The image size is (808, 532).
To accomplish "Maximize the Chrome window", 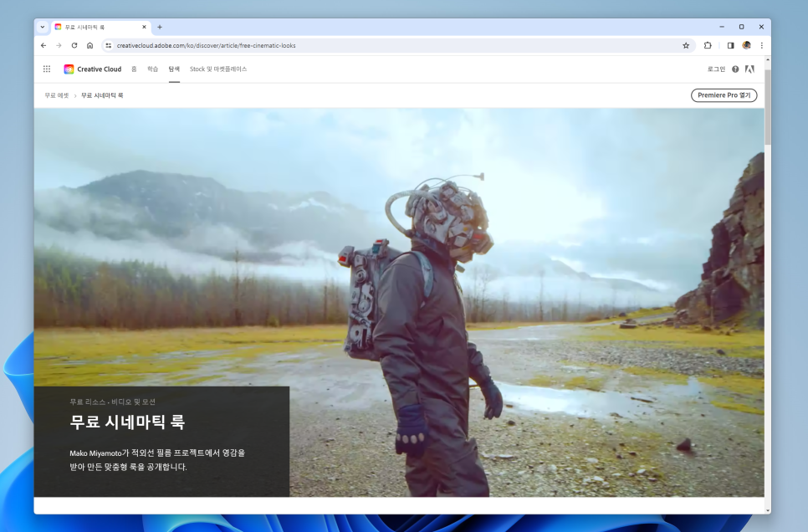I will pos(742,27).
